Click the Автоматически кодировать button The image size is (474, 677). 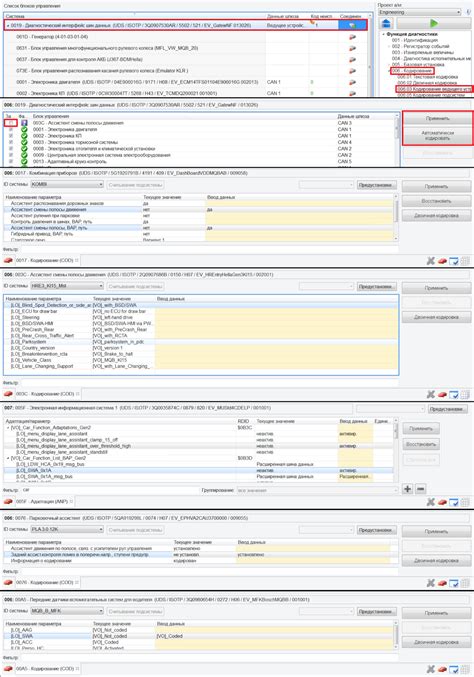click(437, 136)
